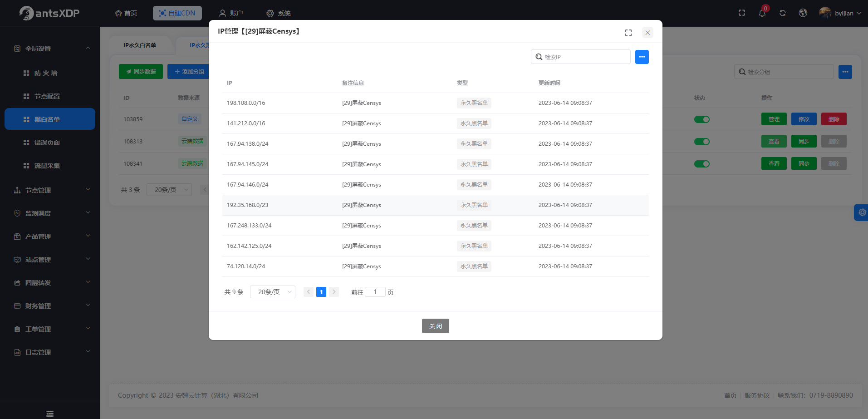Collapse the sidebar with bottom menu icon
Viewport: 868px width, 419px height.
tap(50, 414)
